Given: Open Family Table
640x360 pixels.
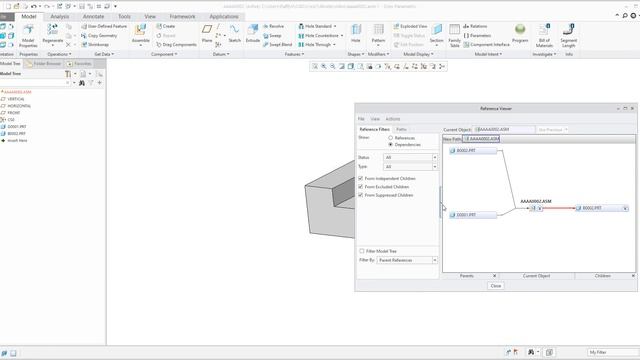Looking at the screenshot, I should [454, 36].
